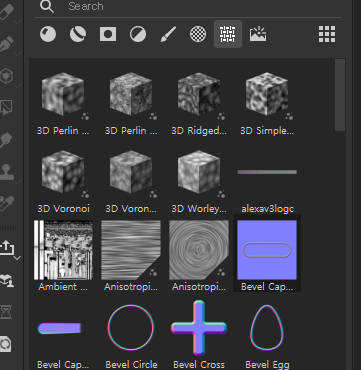Expand the Eraser tool options chevron
This screenshot has height=370, width=361.
click(x=17, y=22)
